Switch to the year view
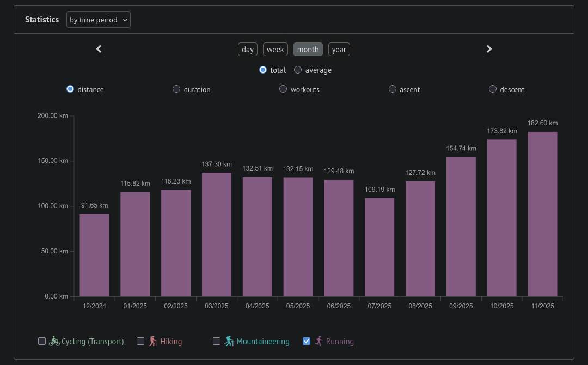The image size is (588, 365). [x=339, y=50]
